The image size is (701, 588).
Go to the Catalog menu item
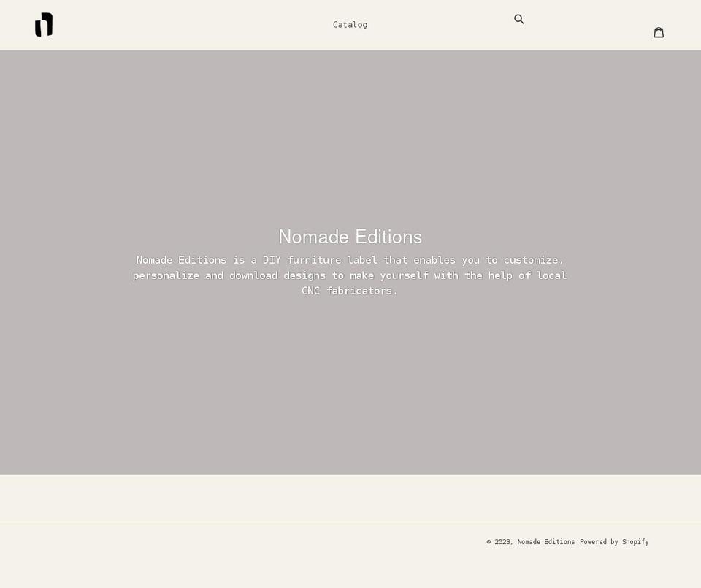click(350, 25)
